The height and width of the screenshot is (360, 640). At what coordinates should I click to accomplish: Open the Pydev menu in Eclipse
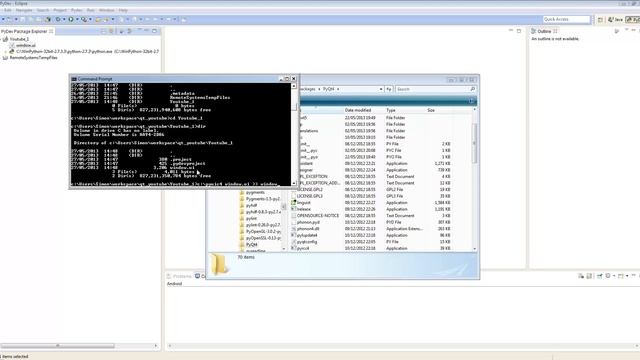(x=76, y=10)
